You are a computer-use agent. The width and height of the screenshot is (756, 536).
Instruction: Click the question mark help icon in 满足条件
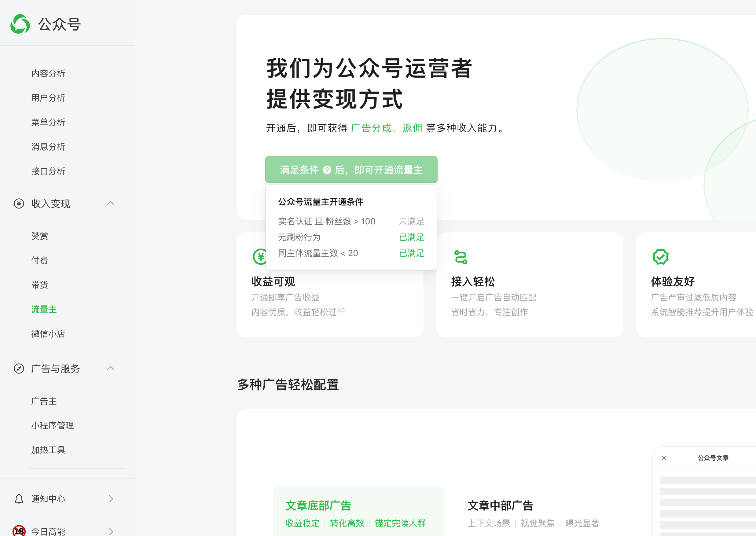pos(327,170)
